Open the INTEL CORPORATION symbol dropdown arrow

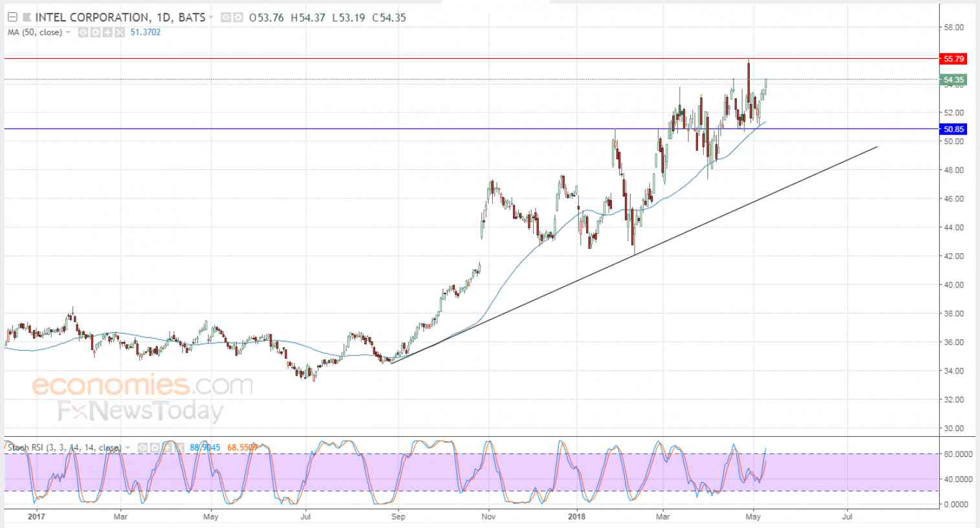click(x=212, y=18)
